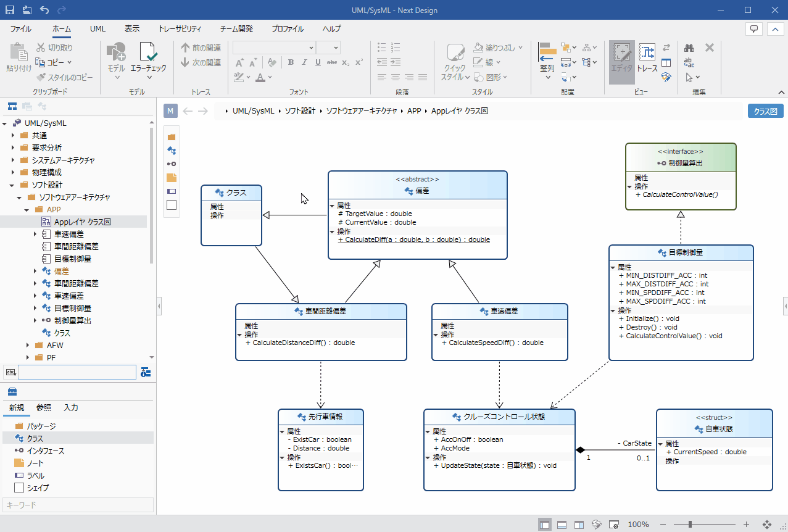Click the font color A swatch
788x532 pixels.
[x=260, y=77]
